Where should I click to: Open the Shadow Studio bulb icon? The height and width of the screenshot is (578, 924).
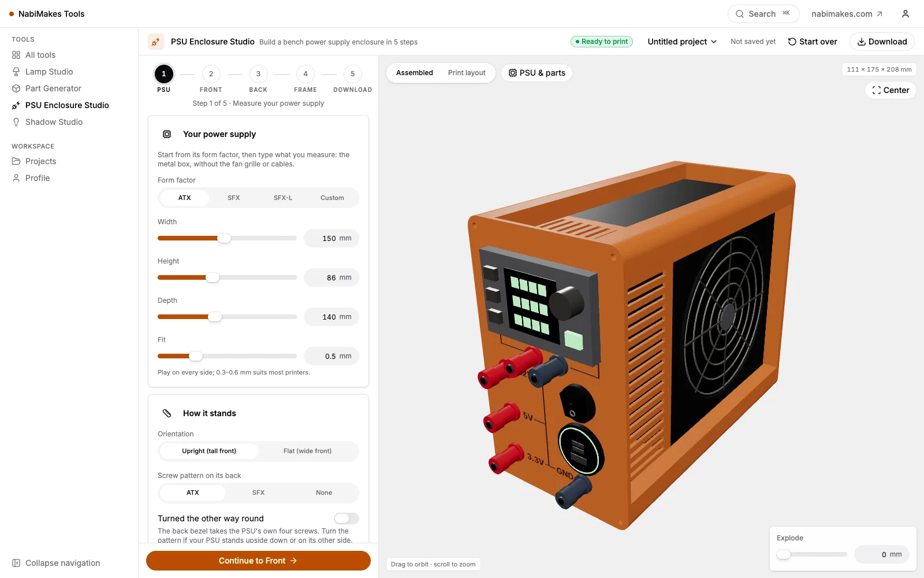tap(16, 122)
